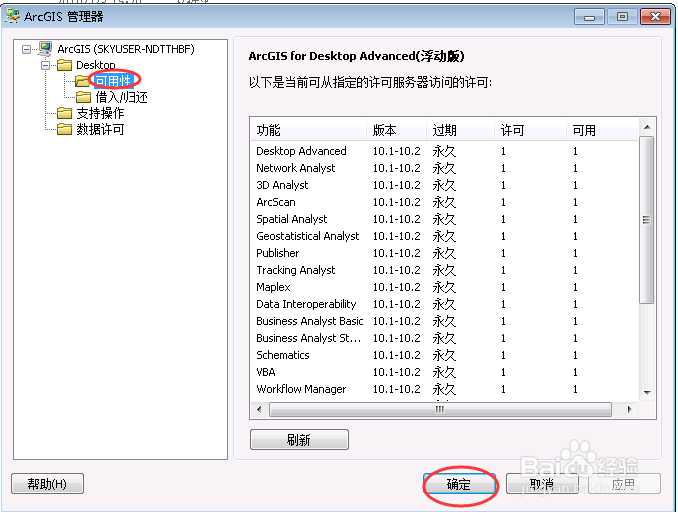Select ArcGIS (SKYUSER-NDTTHBF) root node
This screenshot has width=678, height=512.
tap(126, 49)
